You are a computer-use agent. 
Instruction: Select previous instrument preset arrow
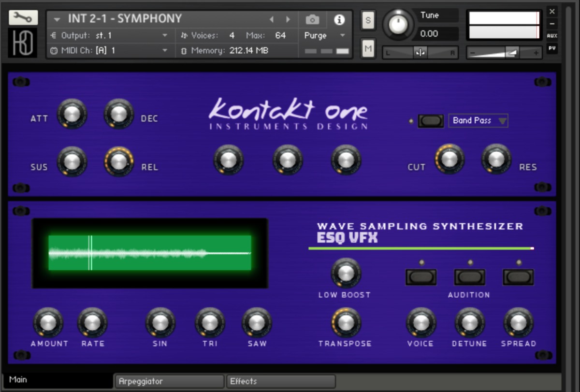[x=271, y=19]
